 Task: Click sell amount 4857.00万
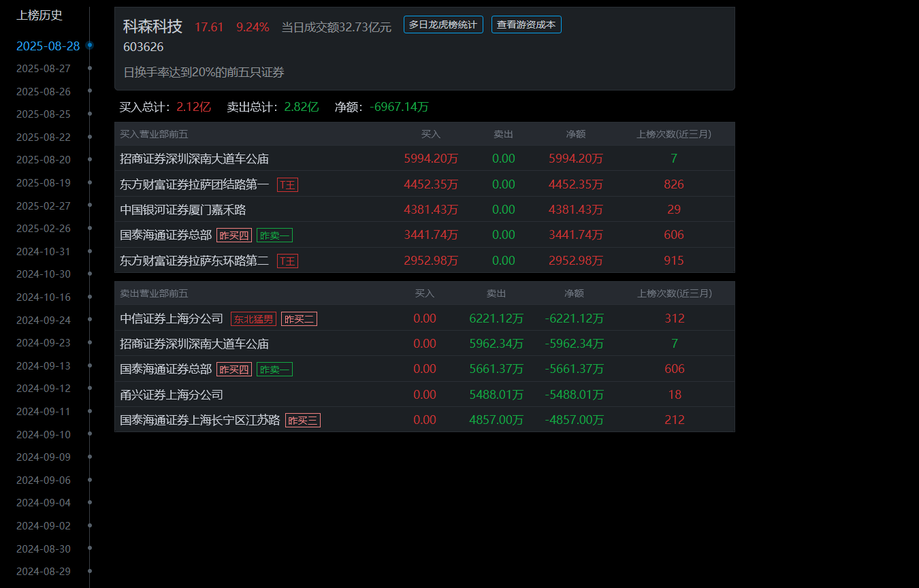coord(496,420)
